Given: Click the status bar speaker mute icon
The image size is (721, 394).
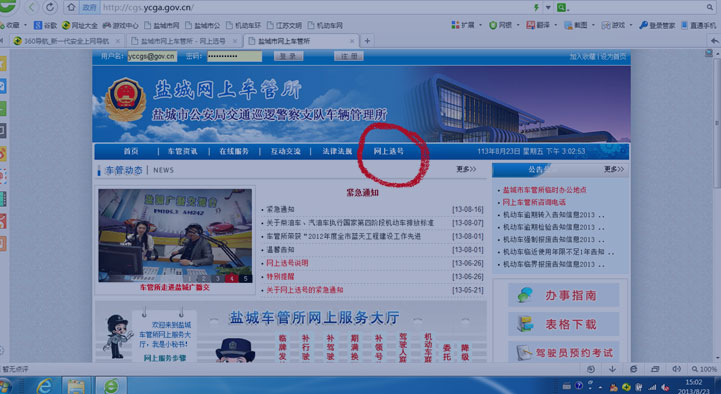Looking at the screenshot, I should pyautogui.click(x=676, y=369).
